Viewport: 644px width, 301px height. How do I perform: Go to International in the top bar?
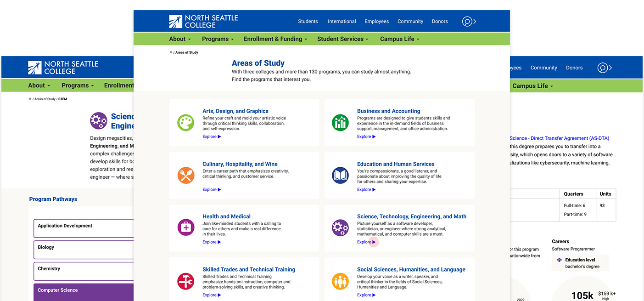(x=342, y=22)
